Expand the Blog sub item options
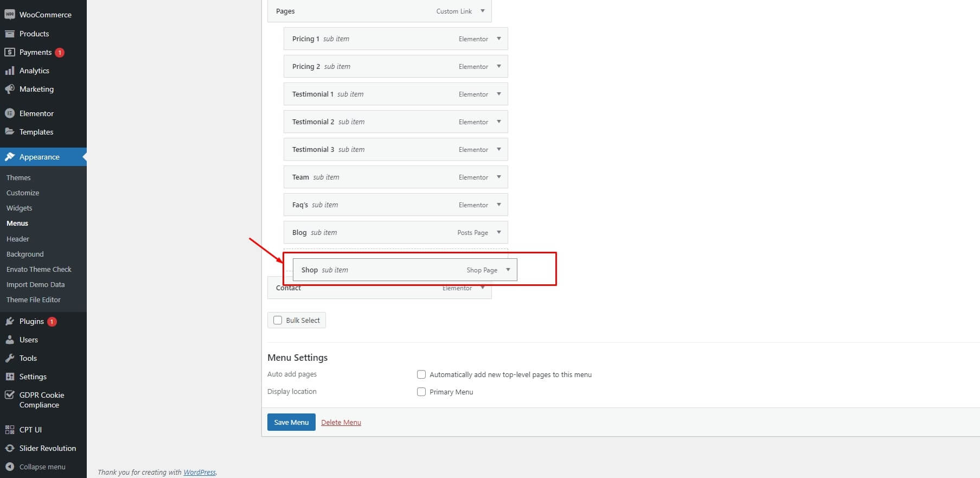This screenshot has height=478, width=980. point(499,232)
